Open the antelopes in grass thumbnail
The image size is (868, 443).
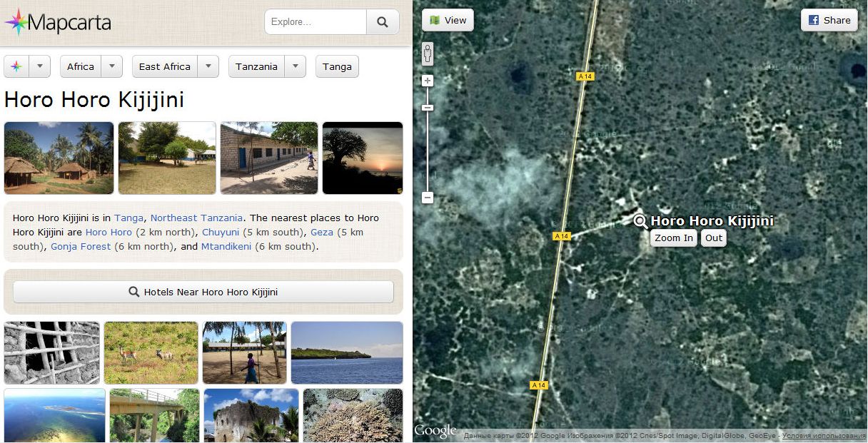151,352
